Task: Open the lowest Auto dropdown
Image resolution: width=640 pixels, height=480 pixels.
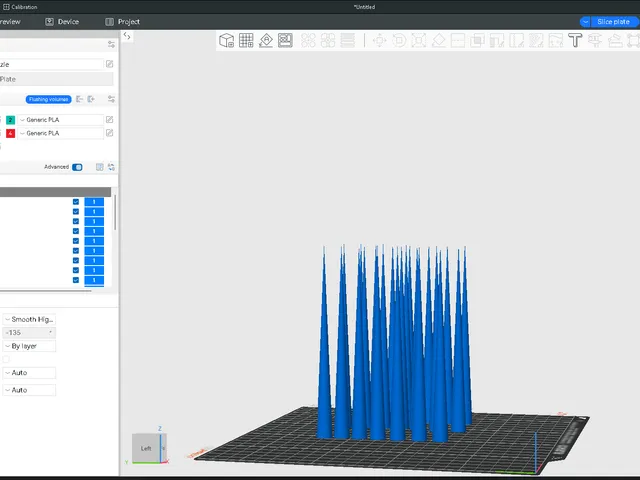Action: click(29, 390)
